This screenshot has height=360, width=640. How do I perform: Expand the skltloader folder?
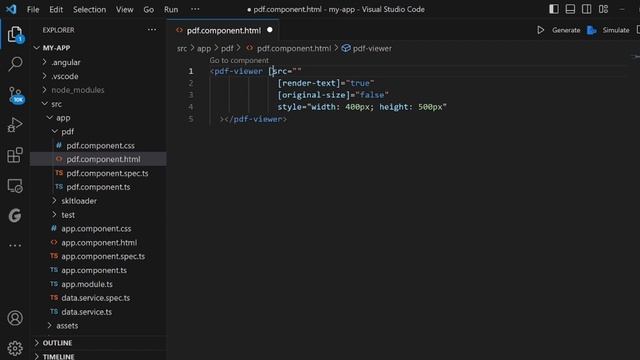79,201
